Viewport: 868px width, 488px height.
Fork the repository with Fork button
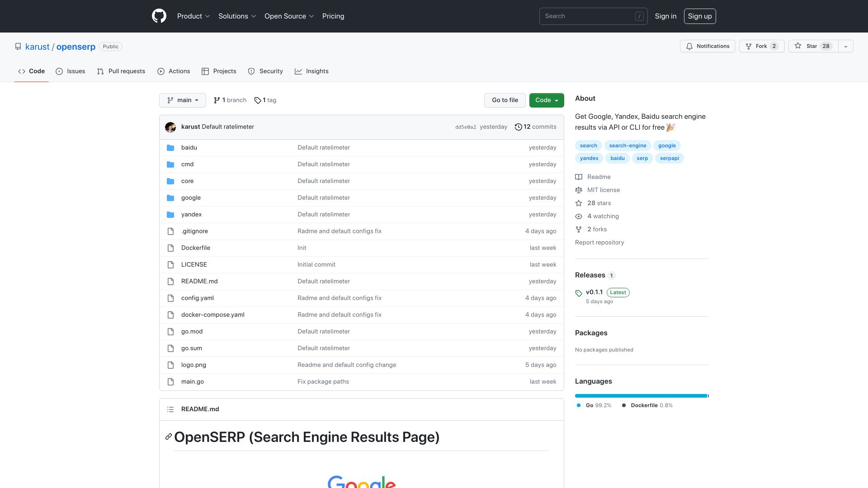point(762,46)
